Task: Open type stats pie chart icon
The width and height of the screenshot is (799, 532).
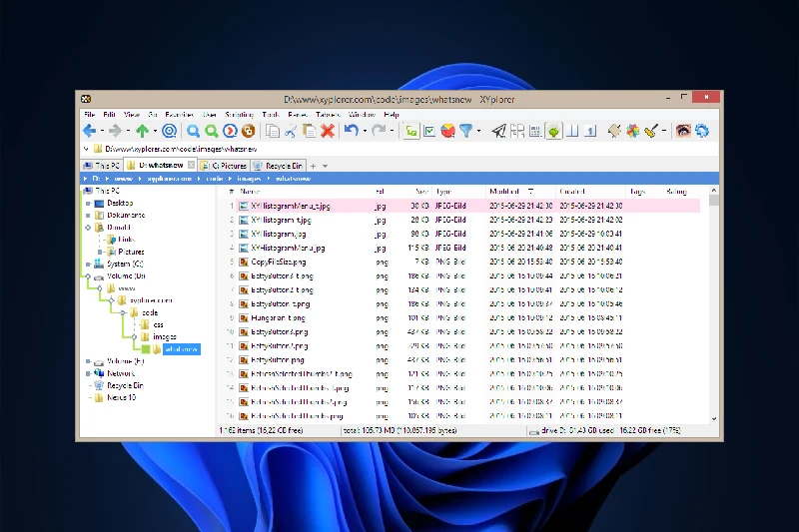Action: (447, 132)
